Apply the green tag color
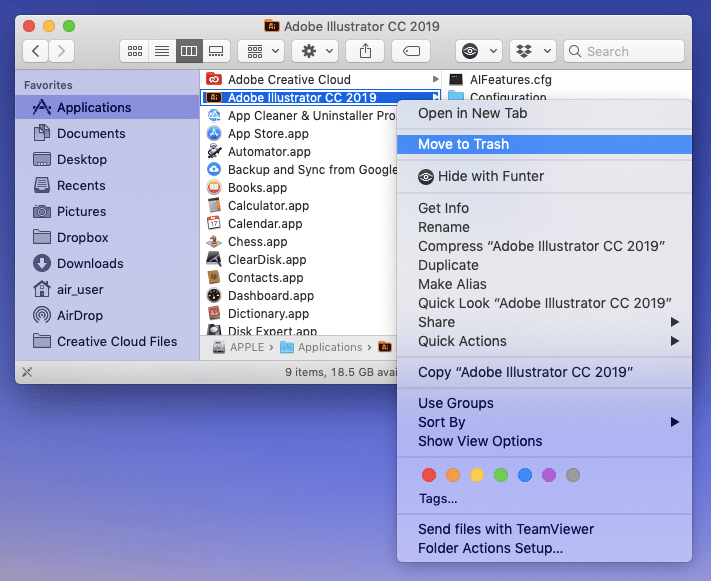This screenshot has width=711, height=581. click(501, 475)
